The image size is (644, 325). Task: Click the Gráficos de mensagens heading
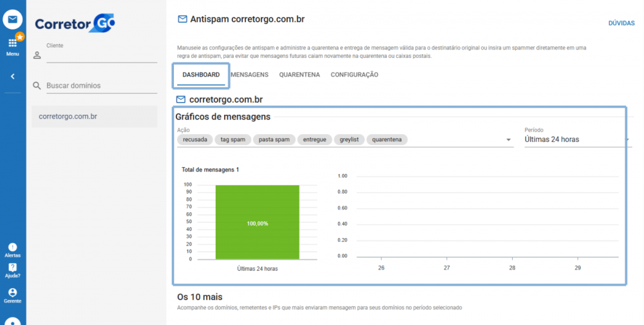click(223, 117)
